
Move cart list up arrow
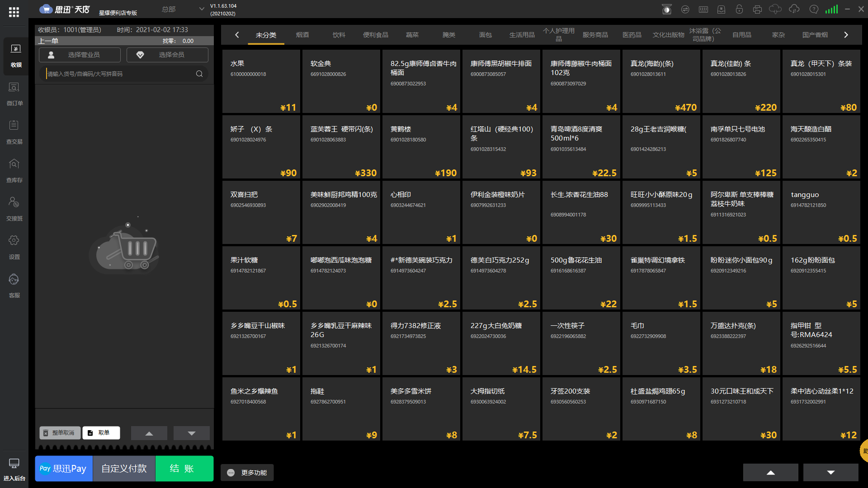(x=149, y=433)
